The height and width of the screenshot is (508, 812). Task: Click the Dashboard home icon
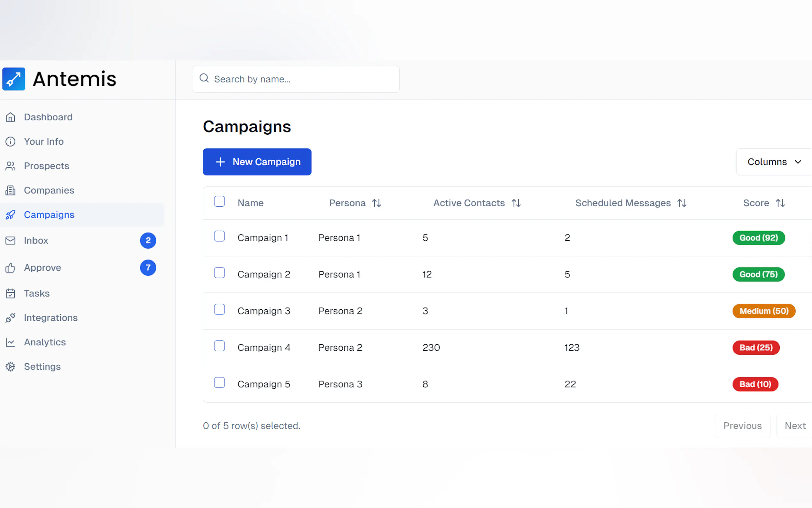[x=11, y=117]
